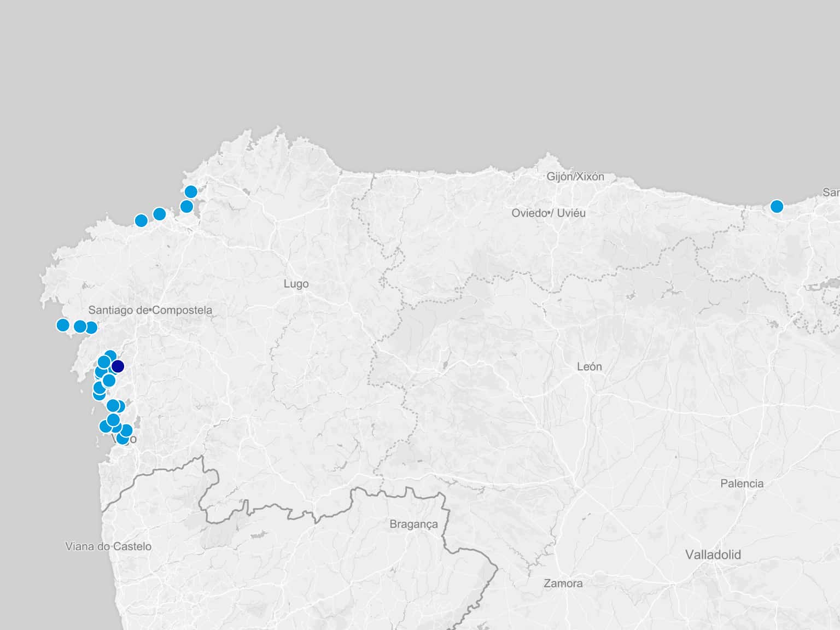Viewport: 840px width, 630px height.
Task: Select the Palencia label on the map
Action: coord(742,483)
